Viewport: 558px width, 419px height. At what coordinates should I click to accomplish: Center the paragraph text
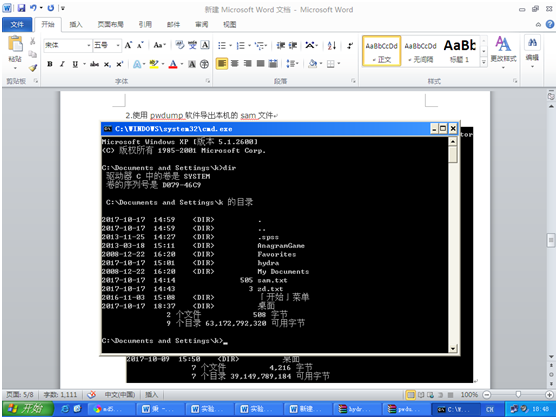point(235,64)
